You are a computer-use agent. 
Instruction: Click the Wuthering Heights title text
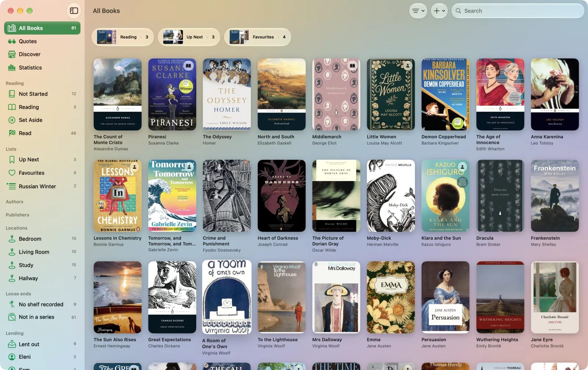[x=497, y=340]
